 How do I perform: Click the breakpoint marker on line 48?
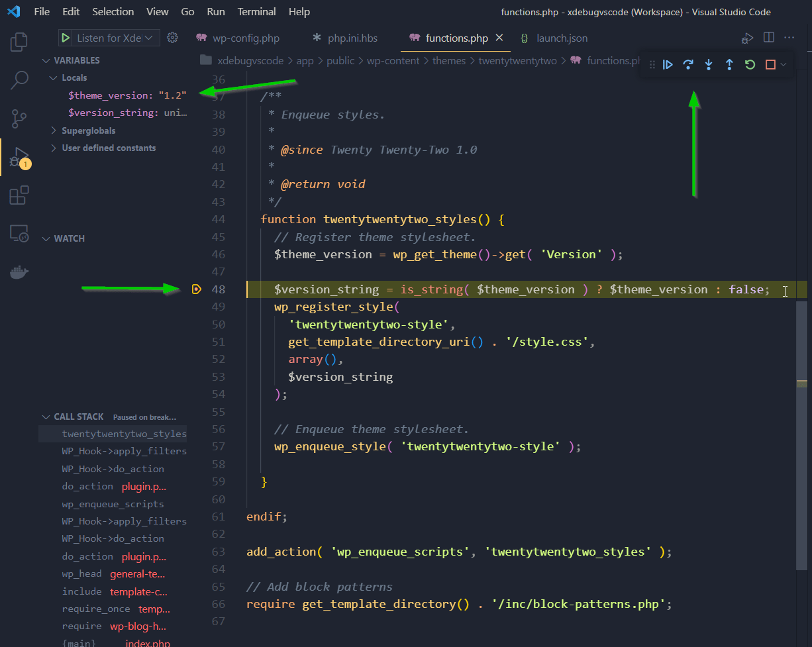(x=196, y=289)
